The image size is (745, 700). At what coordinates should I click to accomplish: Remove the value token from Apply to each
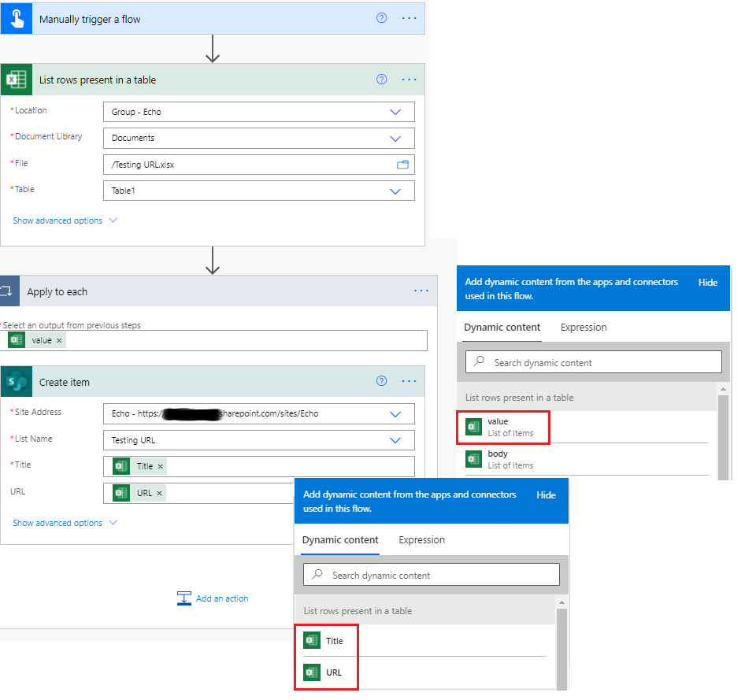click(x=59, y=340)
